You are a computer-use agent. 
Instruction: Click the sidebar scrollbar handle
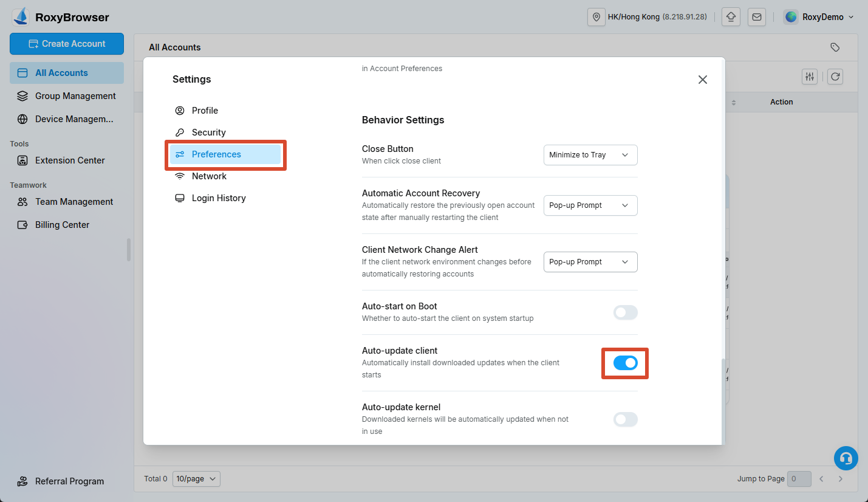coord(129,250)
